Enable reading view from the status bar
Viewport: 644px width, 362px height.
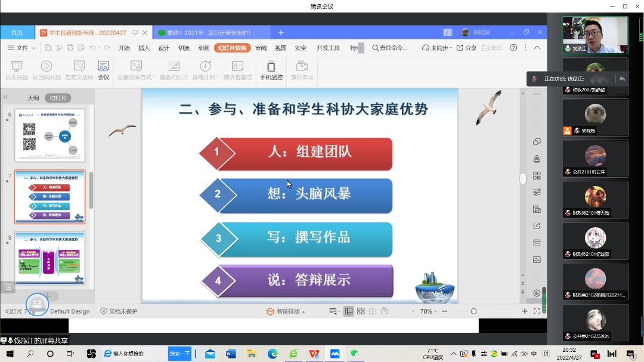pyautogui.click(x=373, y=311)
